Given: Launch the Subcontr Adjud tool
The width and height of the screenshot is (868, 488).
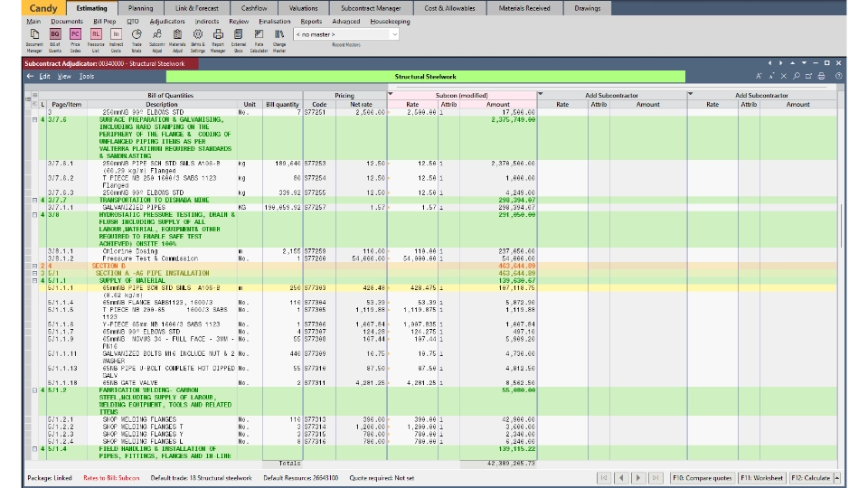Looking at the screenshot, I should 156,41.
